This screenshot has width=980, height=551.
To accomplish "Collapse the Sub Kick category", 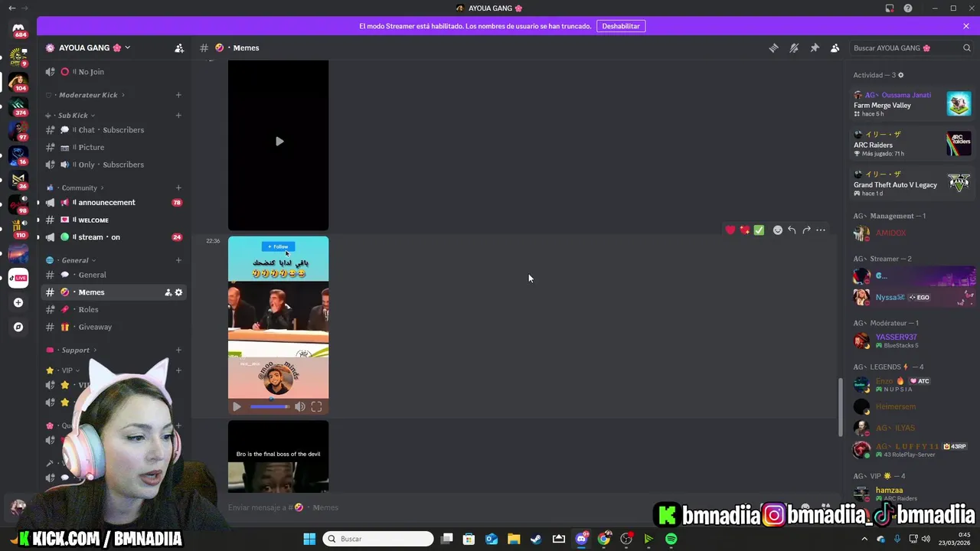I will tap(73, 116).
